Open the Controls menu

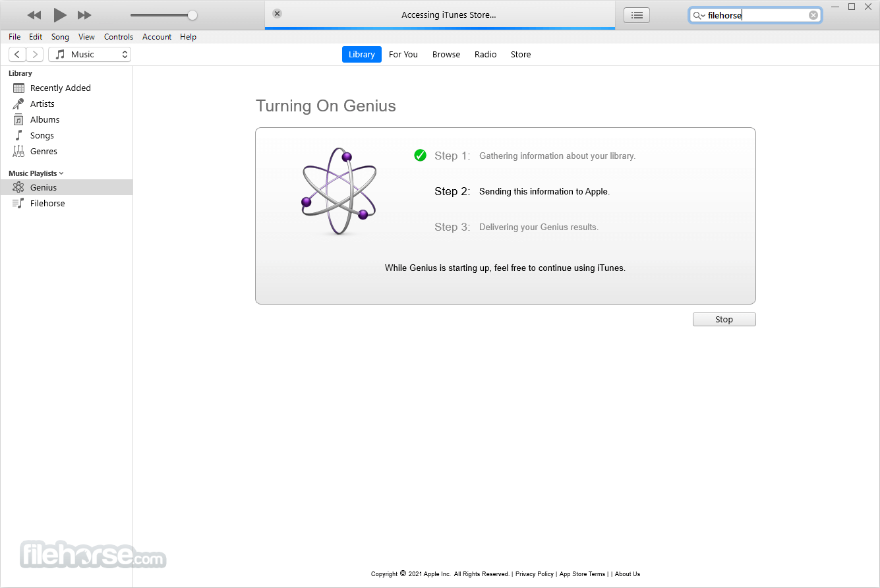(119, 37)
